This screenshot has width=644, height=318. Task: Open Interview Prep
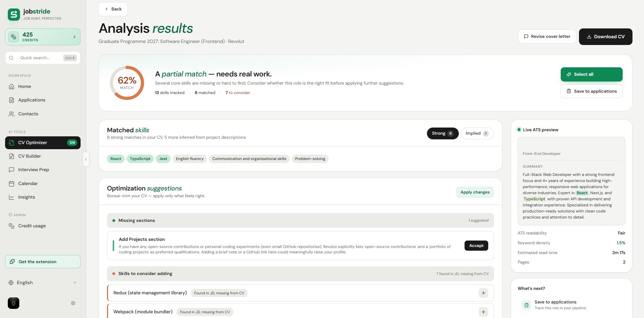point(43,170)
